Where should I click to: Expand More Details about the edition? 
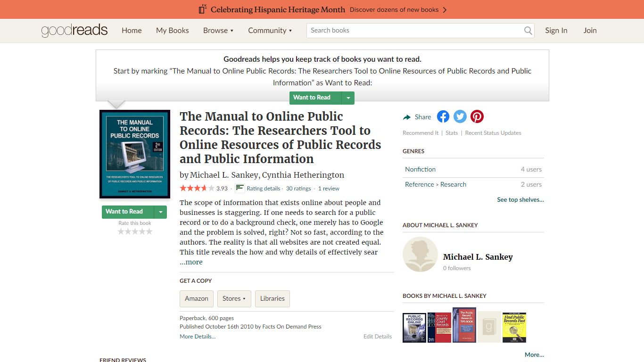click(x=198, y=337)
